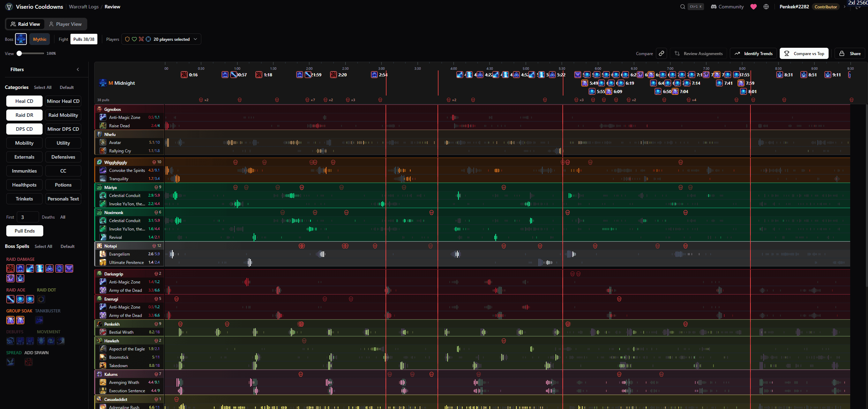The height and width of the screenshot is (409, 868).
Task: Collapse the Notapi player row
Action: (129, 246)
